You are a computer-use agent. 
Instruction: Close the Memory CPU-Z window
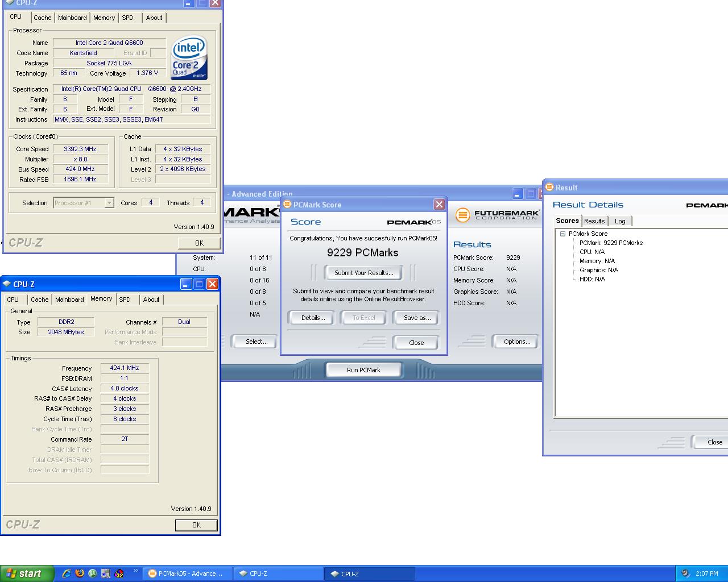(x=212, y=284)
